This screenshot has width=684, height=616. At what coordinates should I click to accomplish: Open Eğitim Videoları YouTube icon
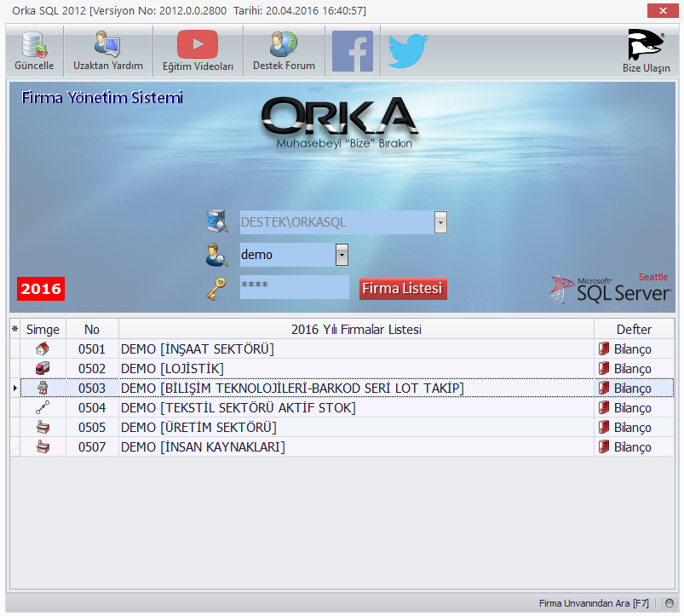point(198,44)
